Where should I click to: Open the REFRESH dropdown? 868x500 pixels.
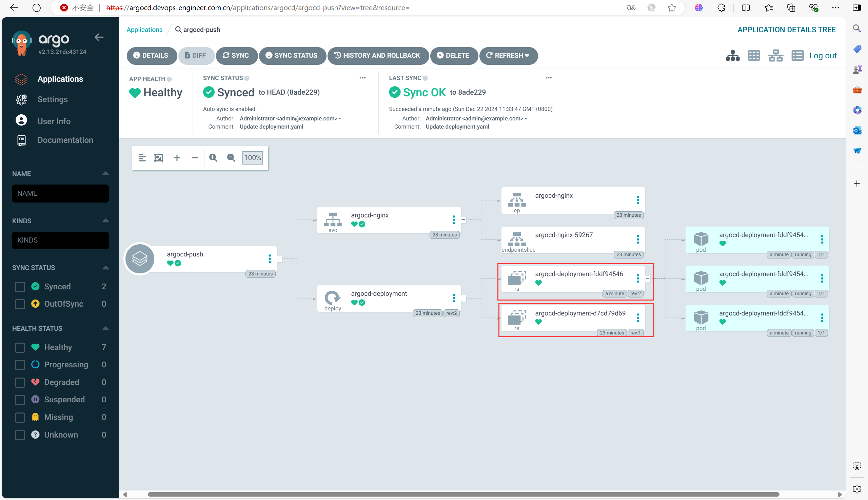[x=508, y=56]
